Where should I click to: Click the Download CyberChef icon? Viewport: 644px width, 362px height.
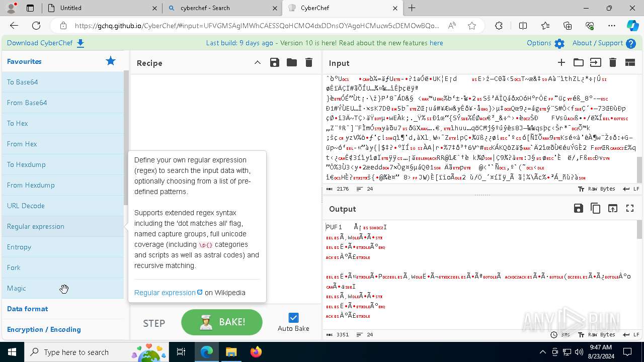(x=80, y=43)
